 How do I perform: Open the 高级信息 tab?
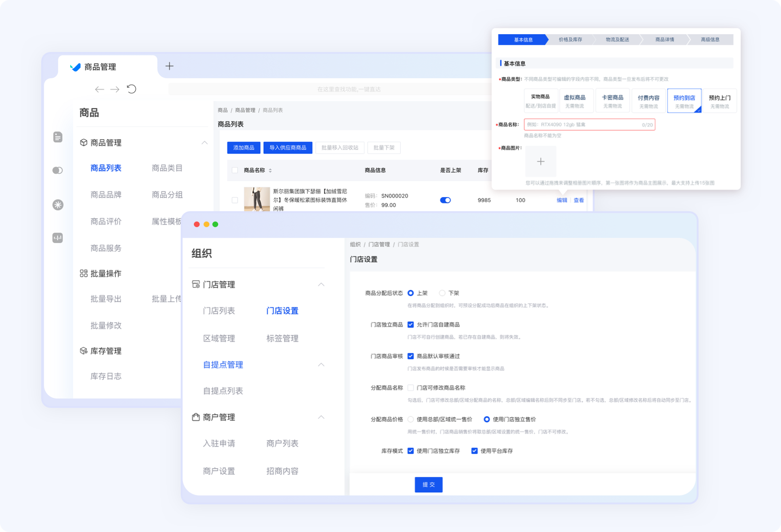[709, 40]
